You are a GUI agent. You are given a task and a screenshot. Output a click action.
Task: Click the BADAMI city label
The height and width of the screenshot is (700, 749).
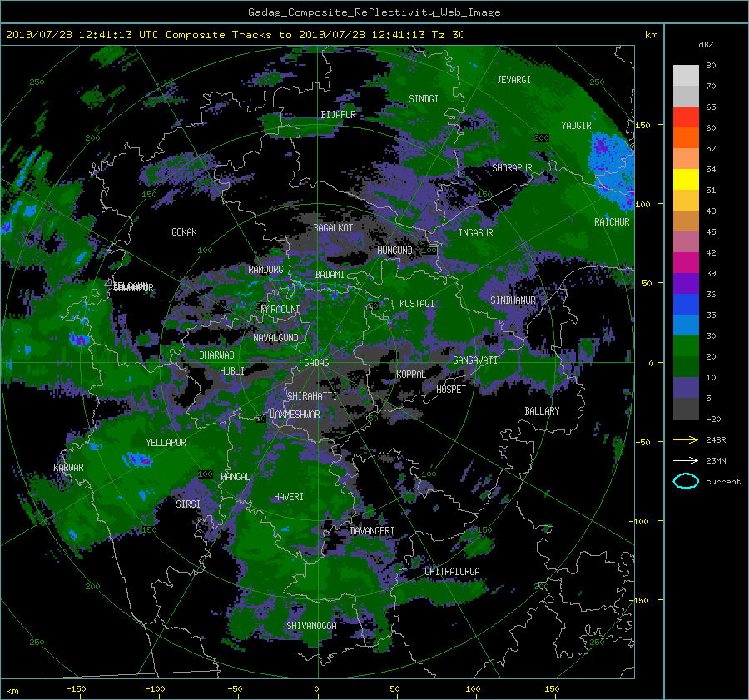tap(330, 275)
